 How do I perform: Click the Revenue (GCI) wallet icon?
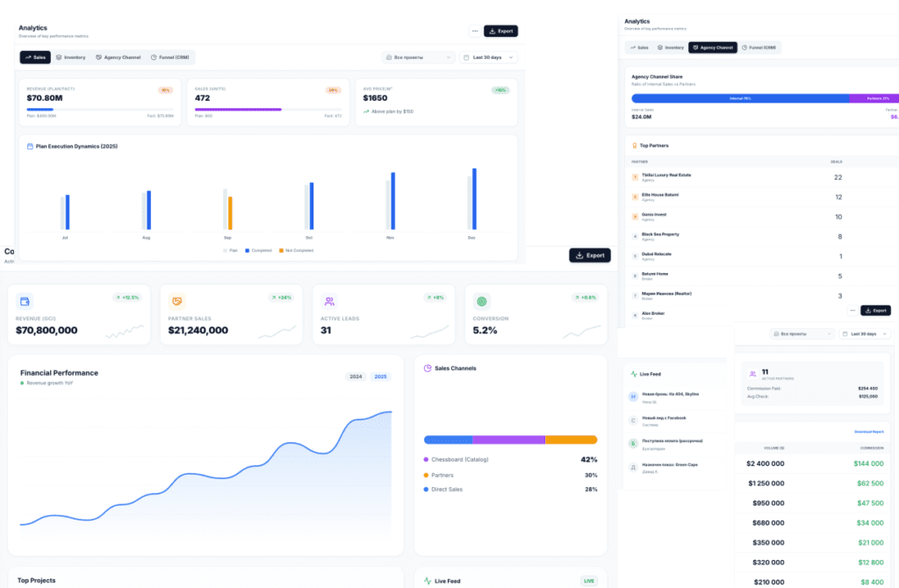pos(25,301)
